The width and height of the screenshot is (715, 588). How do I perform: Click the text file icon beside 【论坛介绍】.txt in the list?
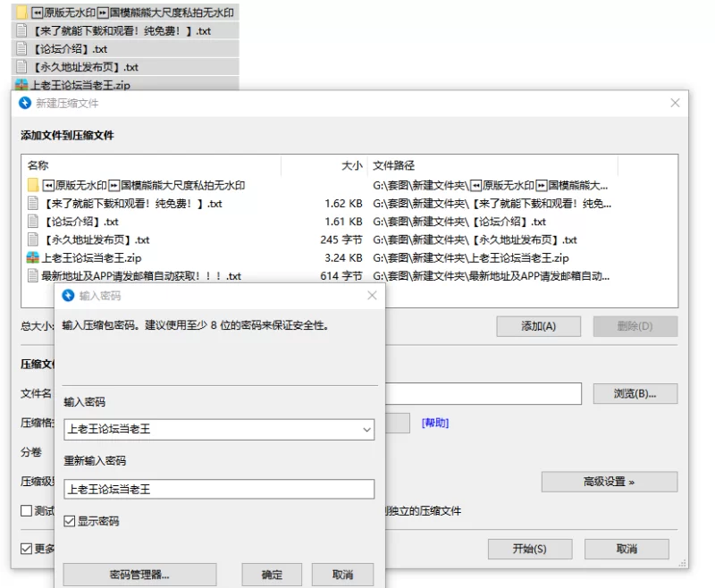coord(33,222)
